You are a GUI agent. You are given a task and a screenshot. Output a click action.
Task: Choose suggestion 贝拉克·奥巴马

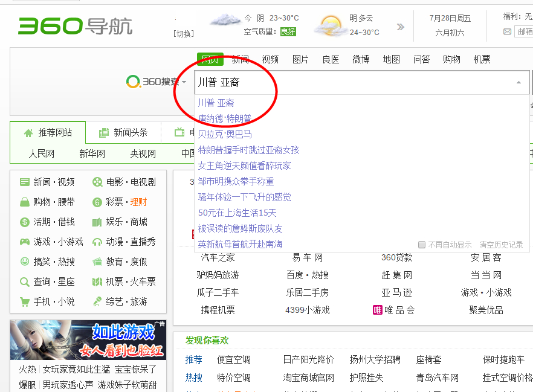click(225, 134)
